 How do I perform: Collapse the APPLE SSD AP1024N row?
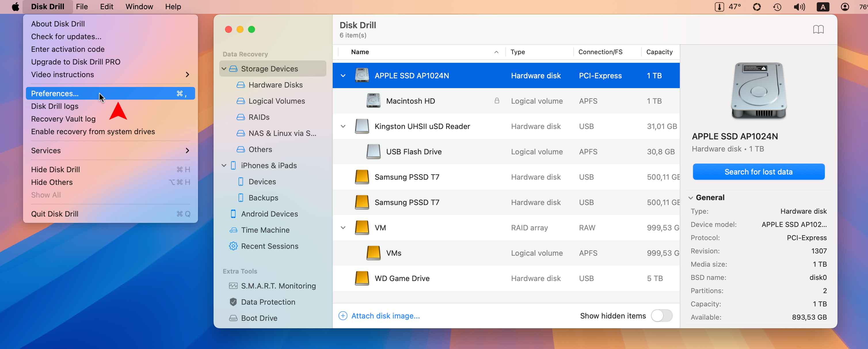click(x=343, y=75)
